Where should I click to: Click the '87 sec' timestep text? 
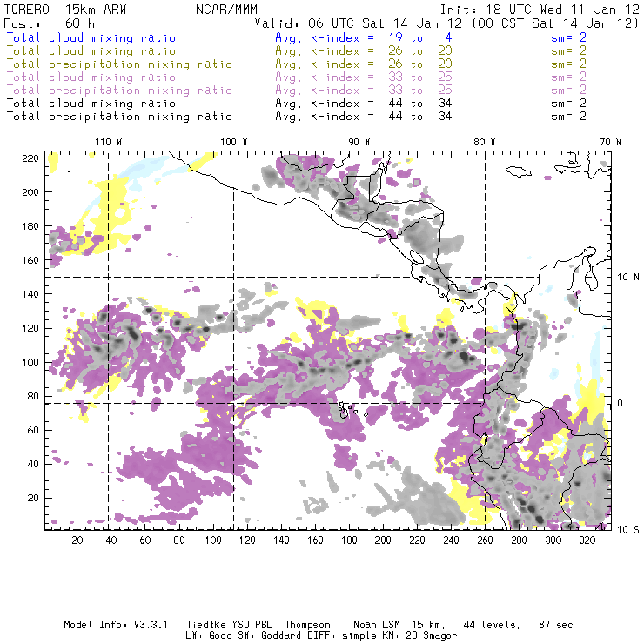tap(556, 625)
